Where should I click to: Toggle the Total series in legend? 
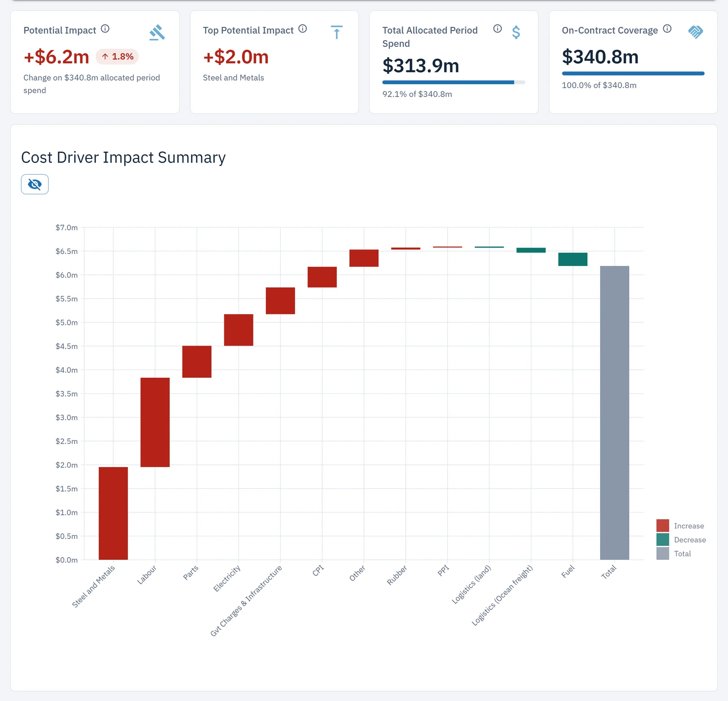tap(674, 554)
